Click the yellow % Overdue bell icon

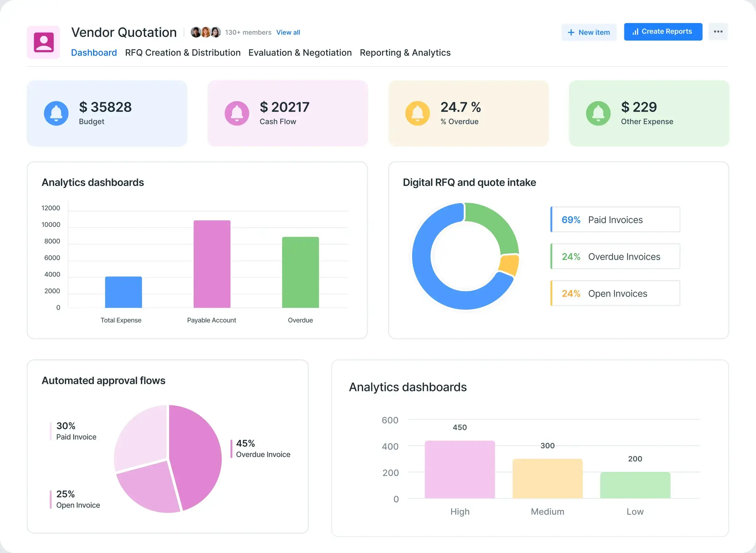coord(418,113)
